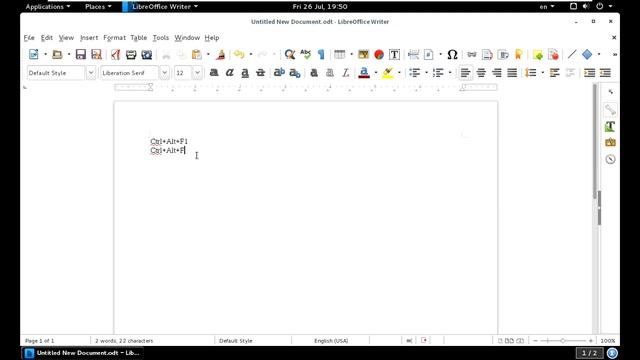Open the Line Spacing dropdown arrow
640x360 pixels.
click(542, 73)
